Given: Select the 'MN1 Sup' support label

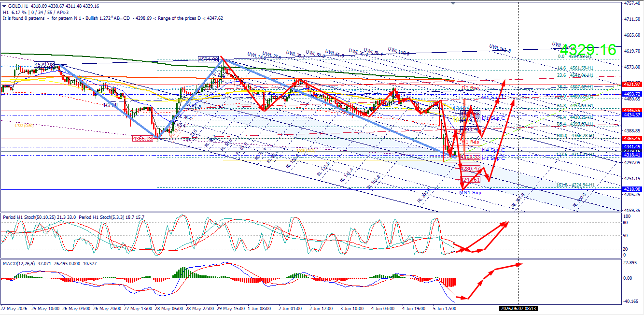Looking at the screenshot, I should (470, 192).
